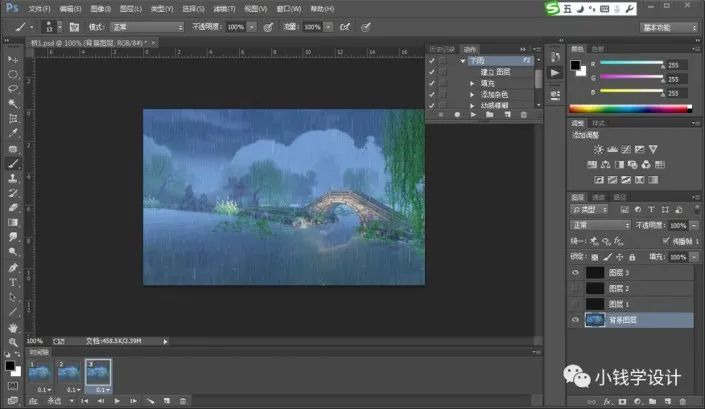705x409 pixels.
Task: Switch to the 历史记录 tab
Action: [x=442, y=49]
